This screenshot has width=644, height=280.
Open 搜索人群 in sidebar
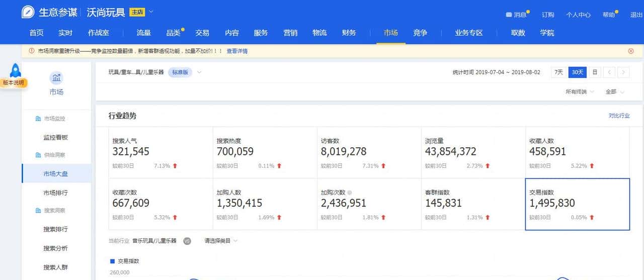(55, 267)
